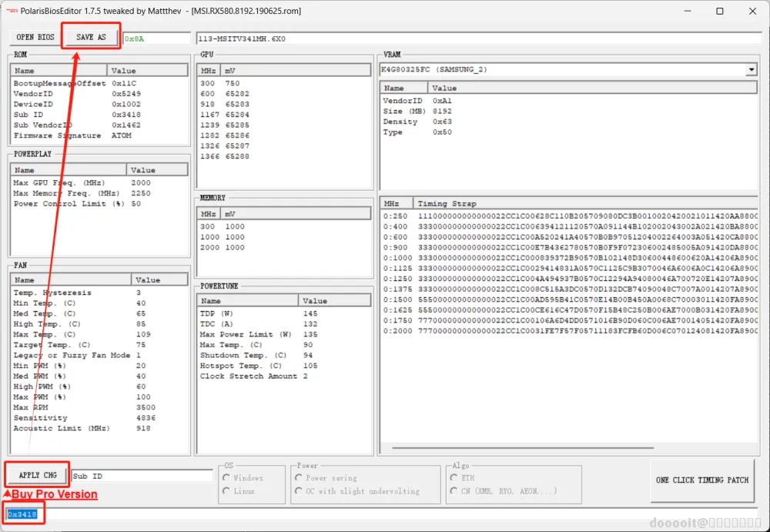
Task: Click the PolarisBiosEditor title bar icon
Action: coord(12,11)
